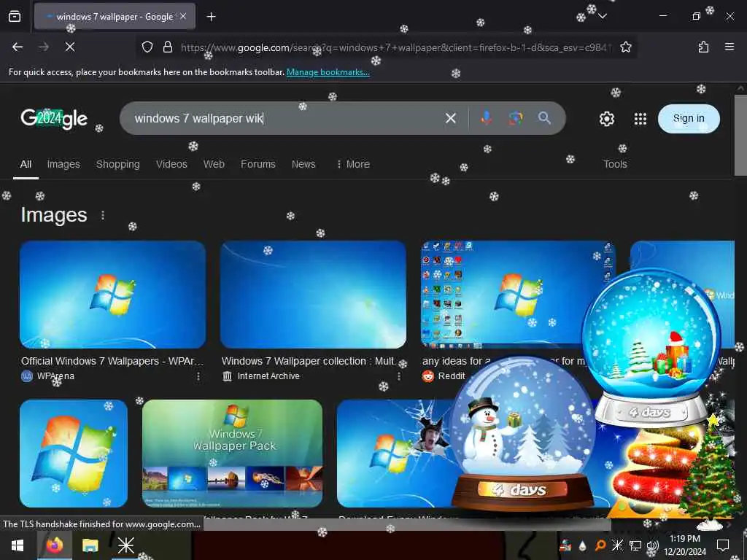Open the Firefox extensions panel

click(703, 47)
